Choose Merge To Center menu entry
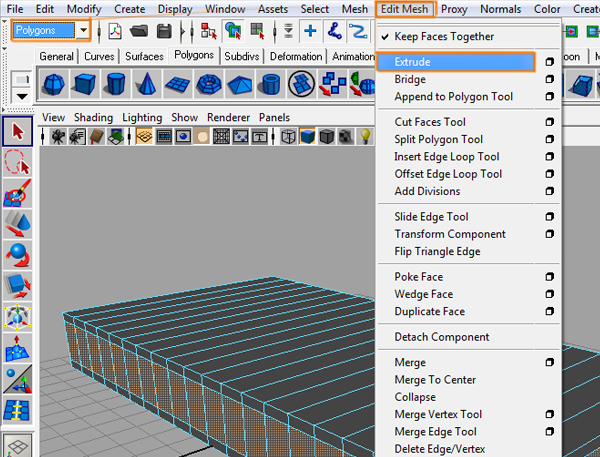This screenshot has width=600, height=457. point(435,380)
